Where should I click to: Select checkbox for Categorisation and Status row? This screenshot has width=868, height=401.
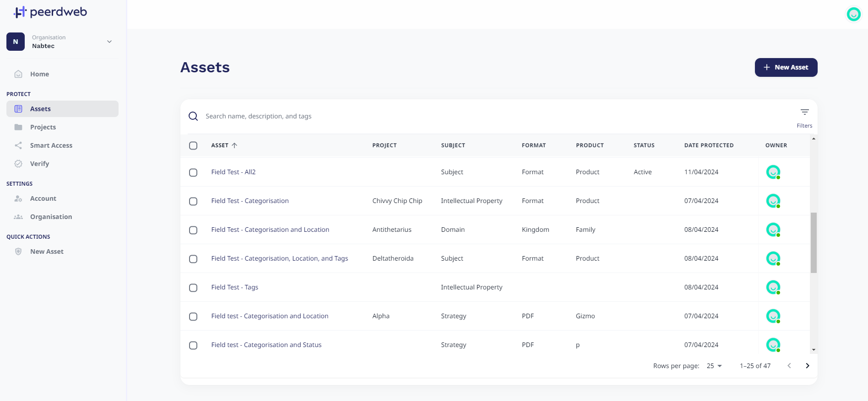[193, 345]
